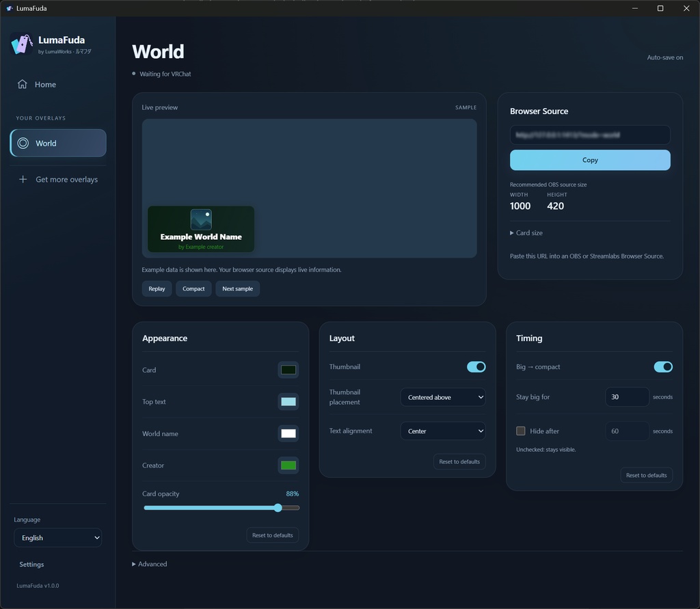The image size is (700, 609).
Task: Click the Replay preview button
Action: [157, 288]
